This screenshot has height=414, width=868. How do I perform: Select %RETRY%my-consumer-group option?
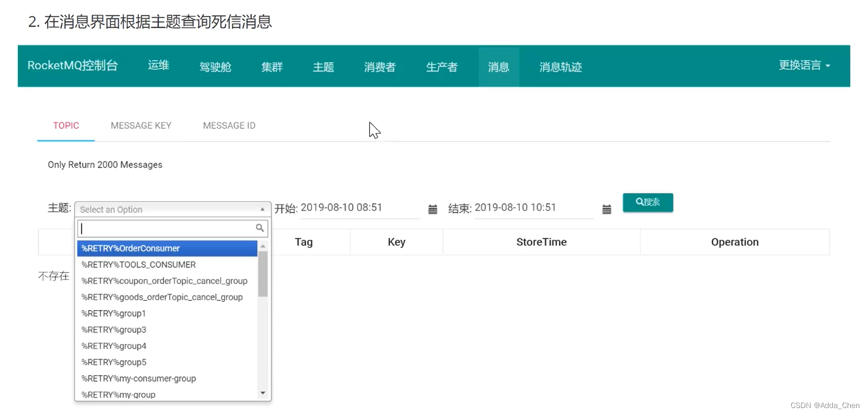167,378
